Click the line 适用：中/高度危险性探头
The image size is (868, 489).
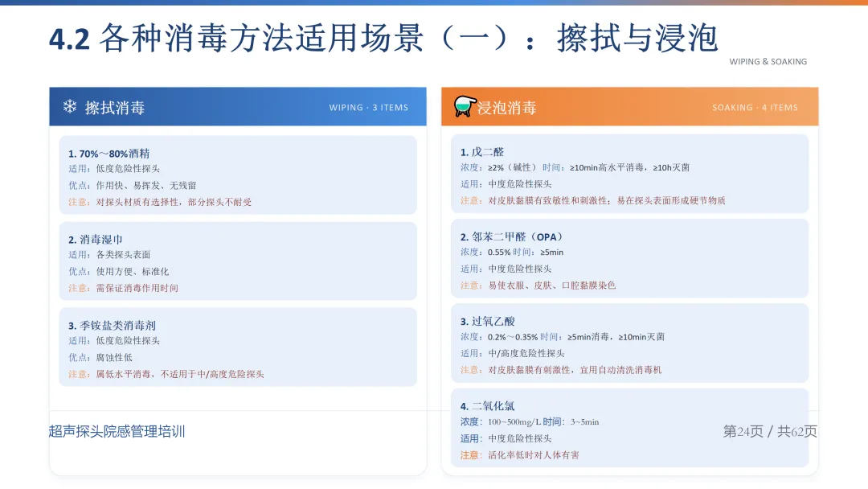513,353
